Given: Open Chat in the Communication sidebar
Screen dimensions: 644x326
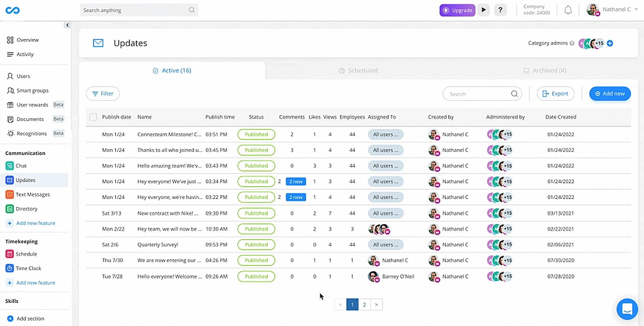Looking at the screenshot, I should 21,166.
